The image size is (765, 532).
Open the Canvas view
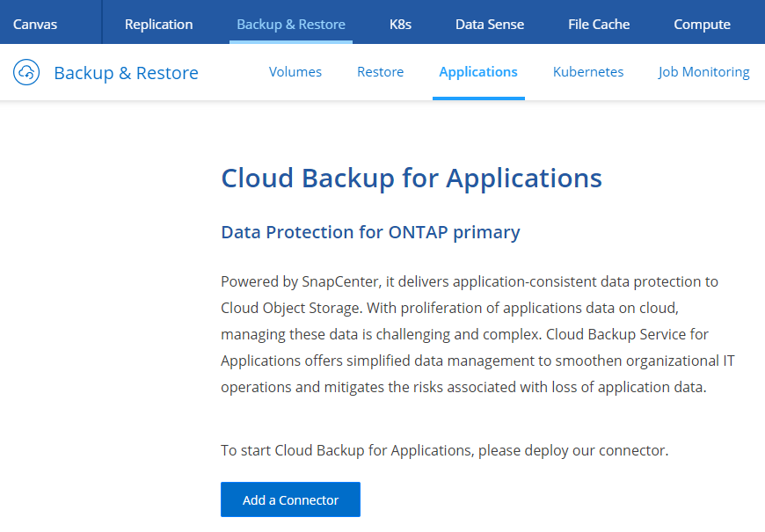point(33,24)
